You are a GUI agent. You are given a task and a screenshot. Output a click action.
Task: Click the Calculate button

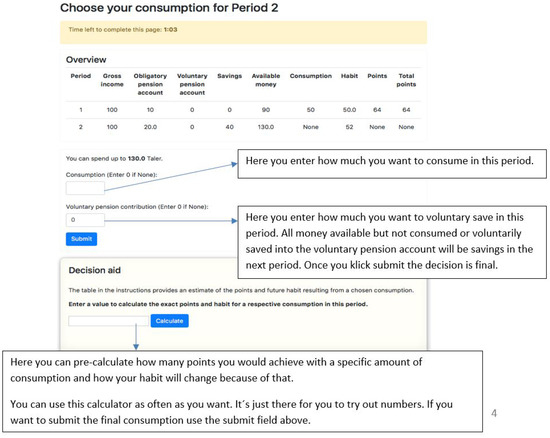pos(169,321)
